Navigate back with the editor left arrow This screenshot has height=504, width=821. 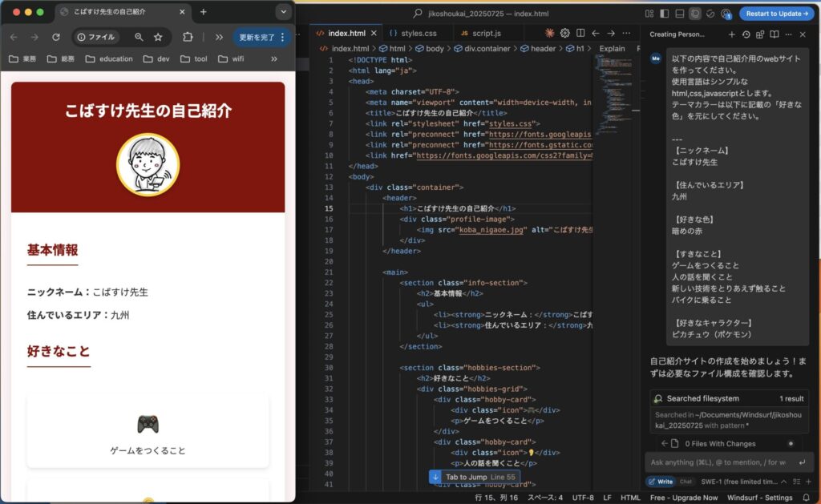coord(596,33)
